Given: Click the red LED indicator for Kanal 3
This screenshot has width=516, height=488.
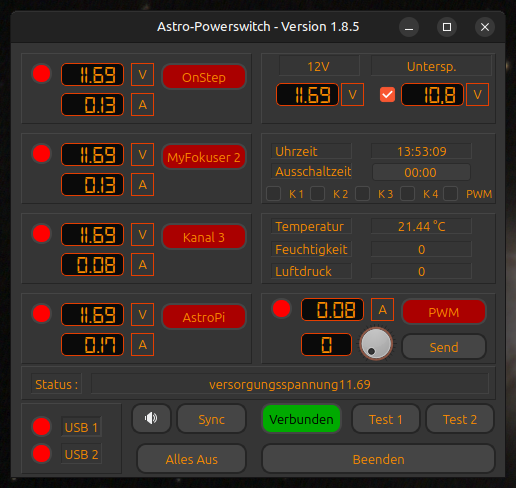Looking at the screenshot, I should (41, 234).
